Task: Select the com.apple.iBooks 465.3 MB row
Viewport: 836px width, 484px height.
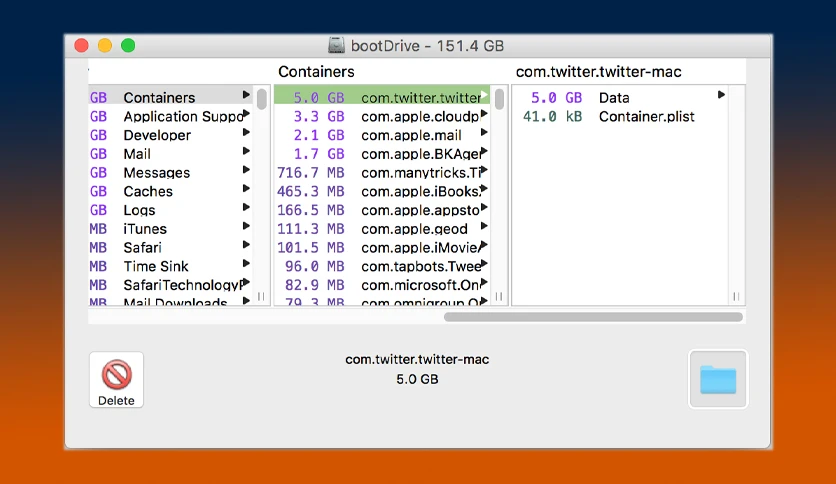Action: click(x=382, y=191)
